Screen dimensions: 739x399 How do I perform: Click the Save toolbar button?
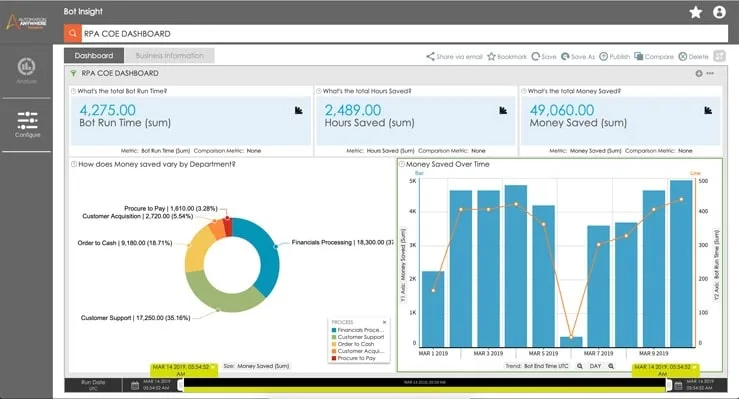[544, 57]
